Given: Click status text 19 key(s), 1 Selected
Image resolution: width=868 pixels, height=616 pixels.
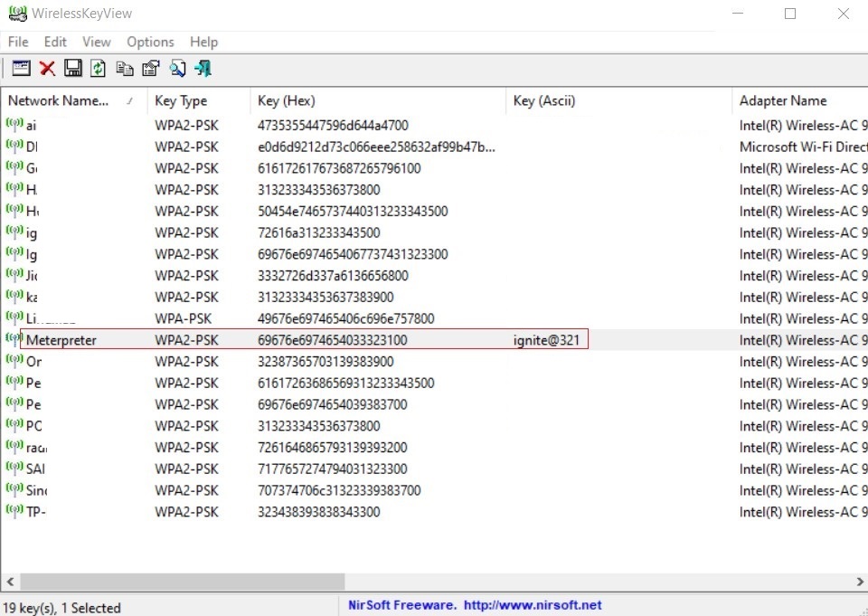Looking at the screenshot, I should (x=61, y=608).
